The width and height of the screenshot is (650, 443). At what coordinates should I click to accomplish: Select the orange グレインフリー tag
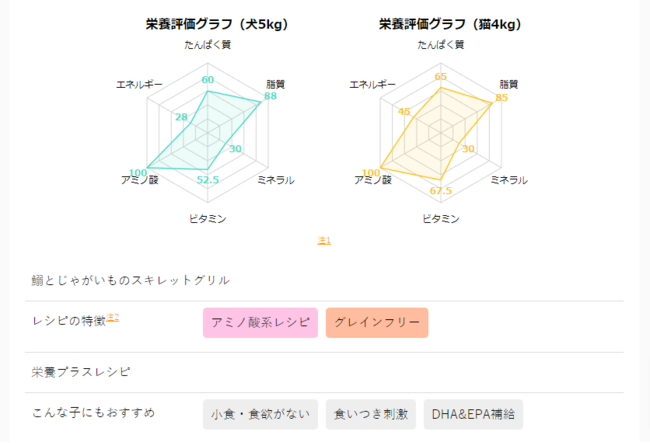(x=377, y=323)
